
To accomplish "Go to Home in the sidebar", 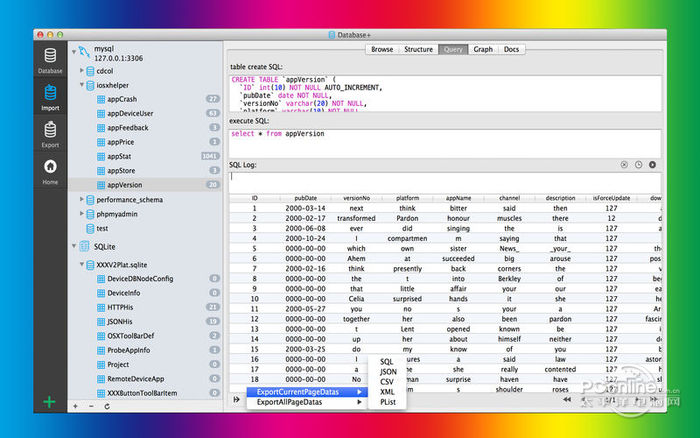I will tap(50, 171).
